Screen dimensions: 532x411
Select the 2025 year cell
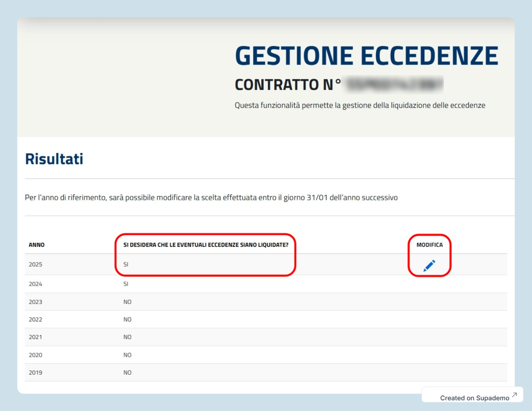(x=35, y=264)
